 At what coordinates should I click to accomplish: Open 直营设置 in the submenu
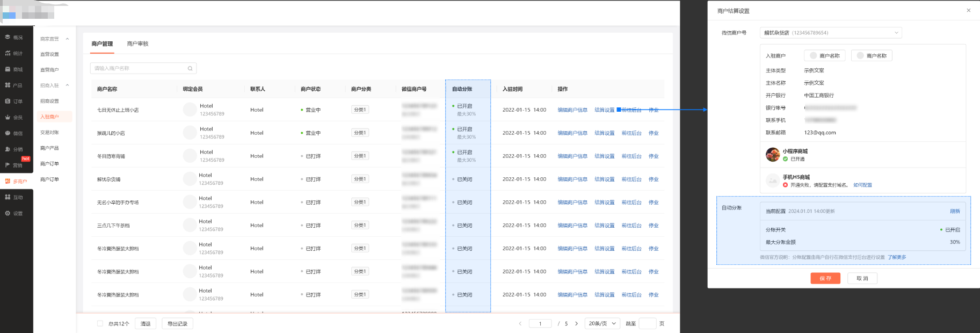point(49,54)
